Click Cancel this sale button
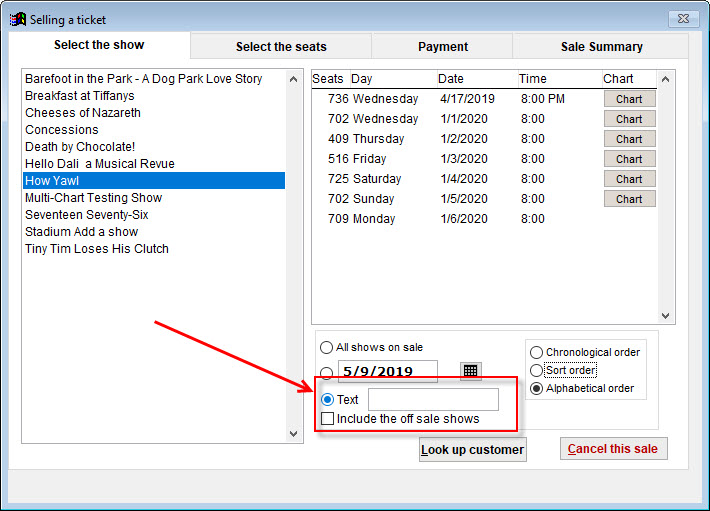Image resolution: width=710 pixels, height=511 pixels. point(613,449)
